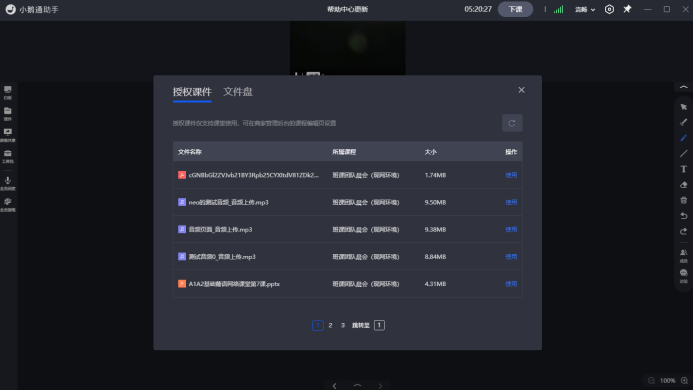Zoom in with the plus magnifier
693x390 pixels.
pyautogui.click(x=684, y=380)
